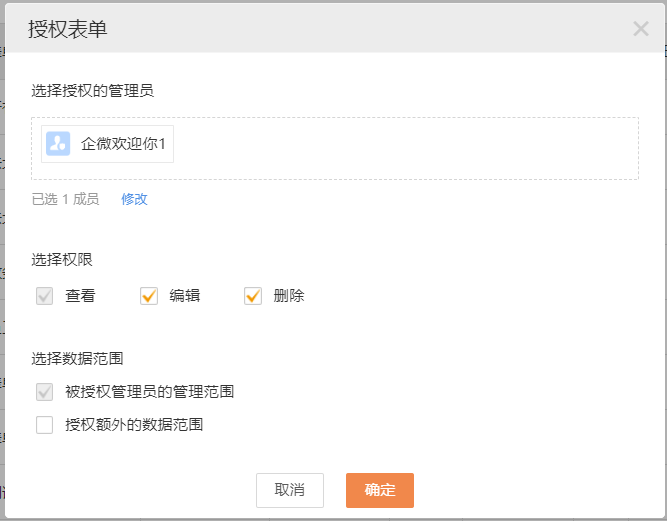Click the 删除 label text
Screen dimensions: 667x521
pos(288,296)
